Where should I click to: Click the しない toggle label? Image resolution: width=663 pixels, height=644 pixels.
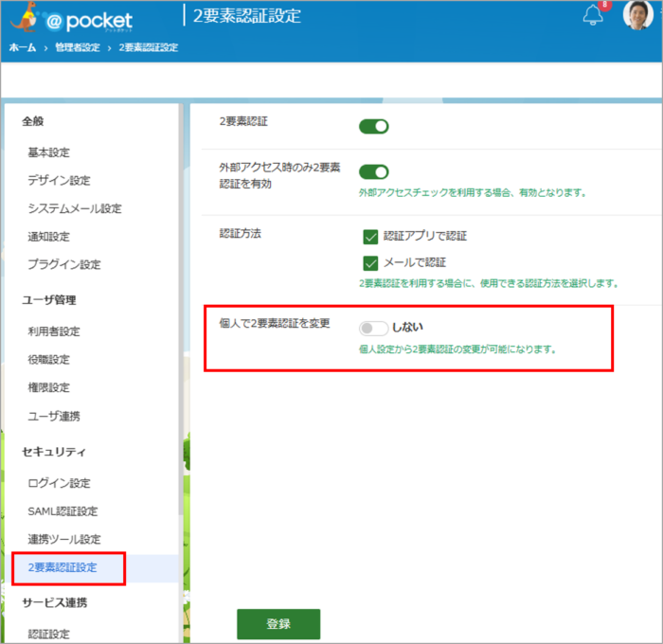pyautogui.click(x=407, y=328)
